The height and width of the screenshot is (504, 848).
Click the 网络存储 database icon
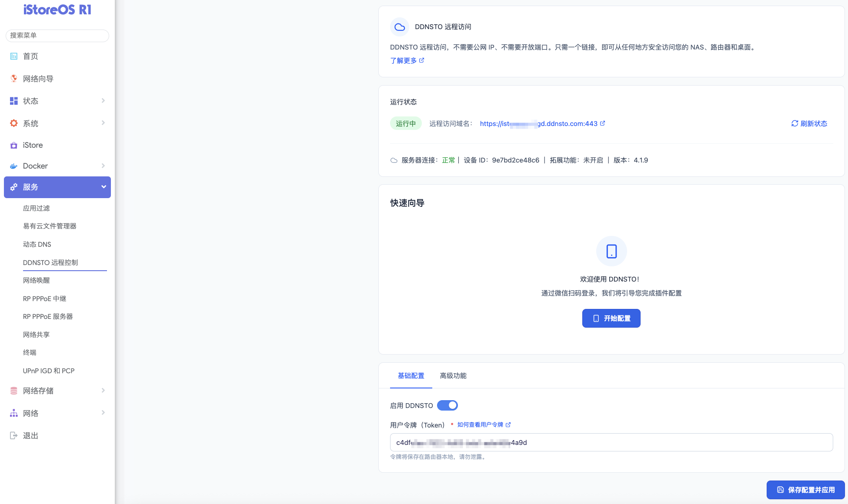[x=14, y=391]
